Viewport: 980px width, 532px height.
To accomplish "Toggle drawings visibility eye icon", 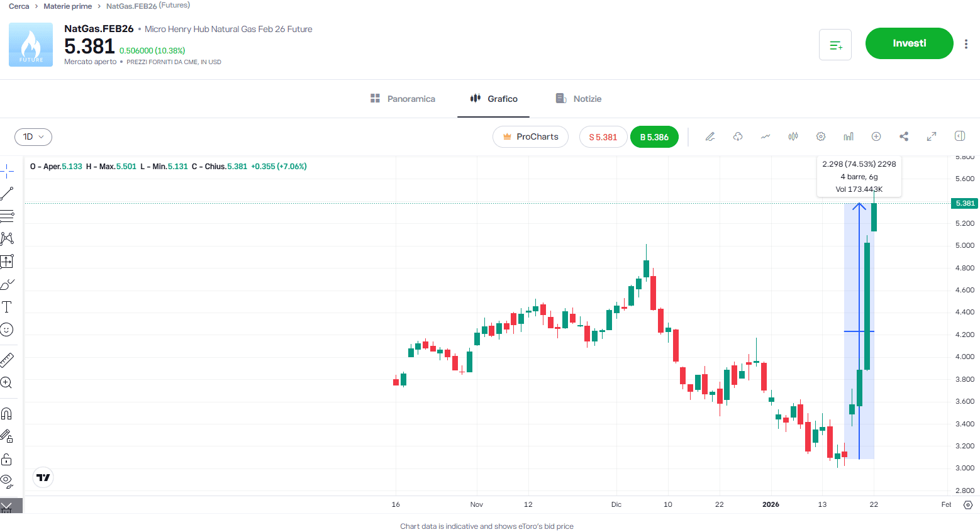I will tap(7, 482).
